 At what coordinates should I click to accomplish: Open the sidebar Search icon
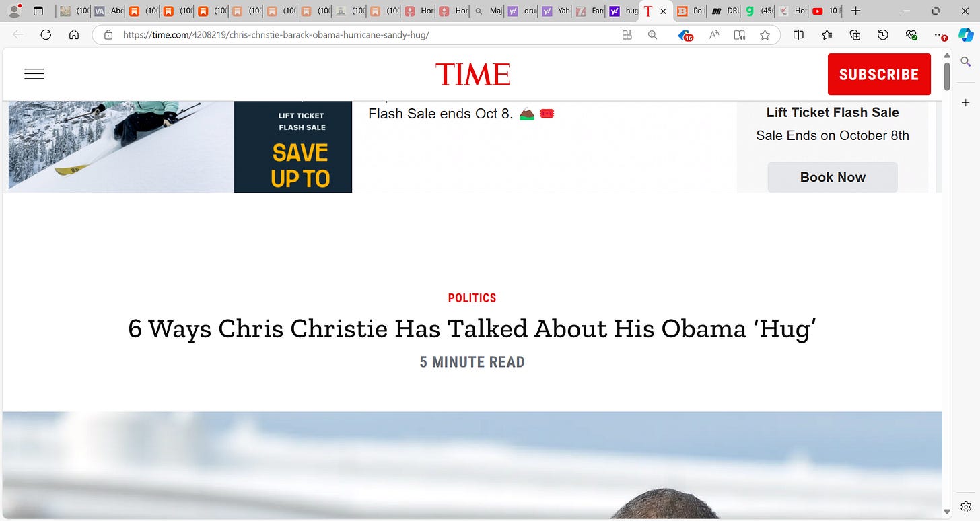pos(966,62)
